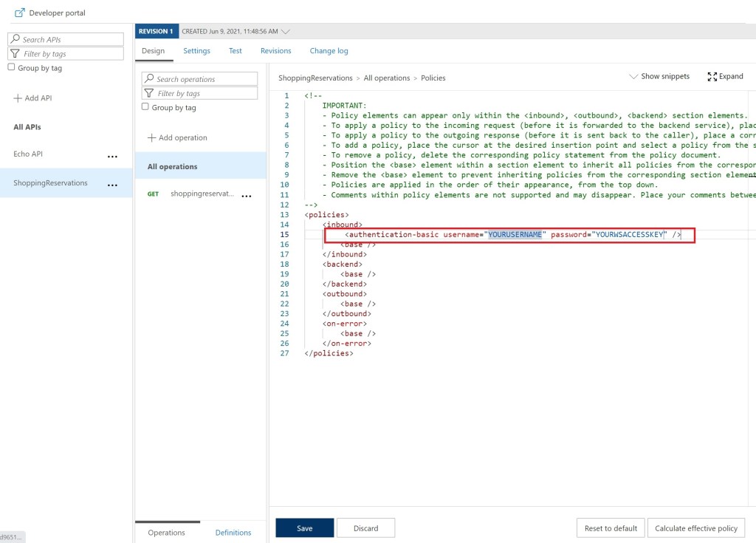This screenshot has width=756, height=543.
Task: Click the Search APIs input field
Action: point(71,40)
